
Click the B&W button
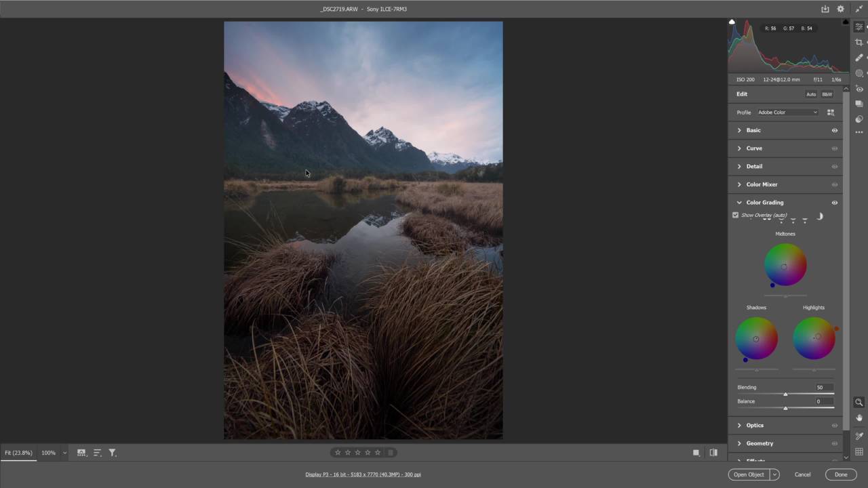827,94
